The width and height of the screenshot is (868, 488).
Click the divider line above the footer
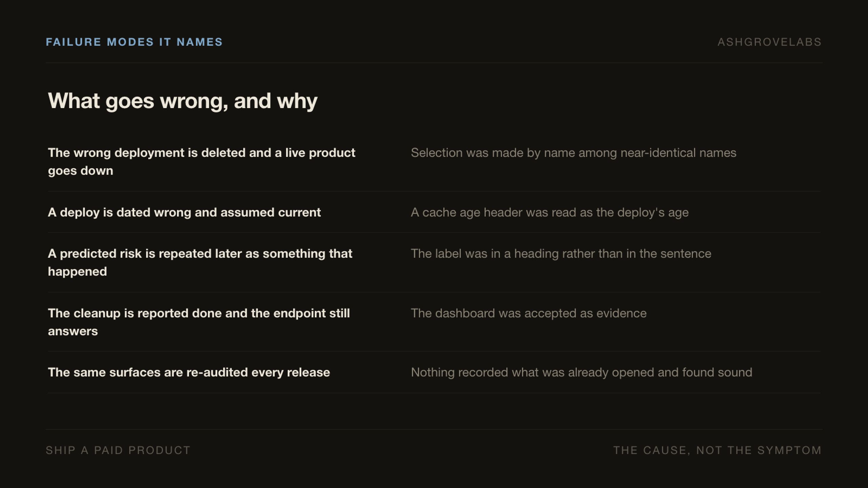tap(434, 429)
